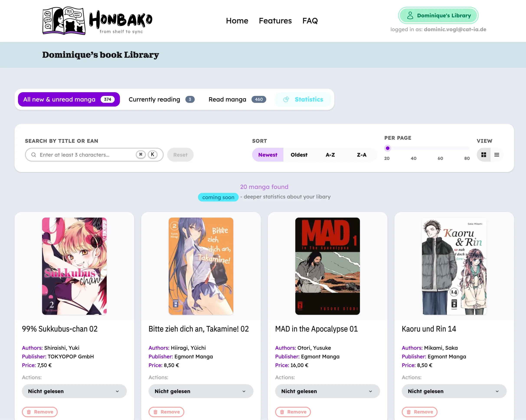This screenshot has height=420, width=526.
Task: Open Bitte zieh dich an, Takamine! cover
Action: pos(201,266)
